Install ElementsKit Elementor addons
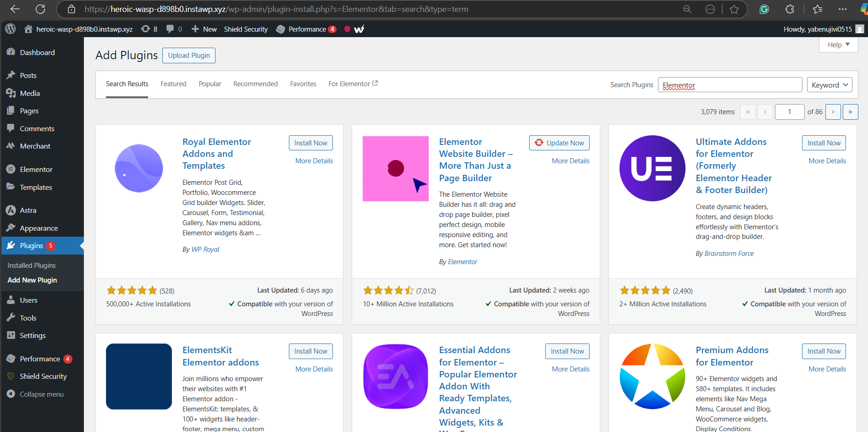This screenshot has width=868, height=432. [311, 351]
